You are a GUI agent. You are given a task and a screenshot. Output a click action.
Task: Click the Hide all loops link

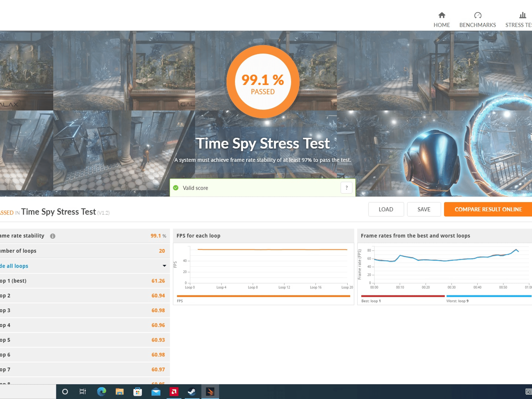click(14, 266)
